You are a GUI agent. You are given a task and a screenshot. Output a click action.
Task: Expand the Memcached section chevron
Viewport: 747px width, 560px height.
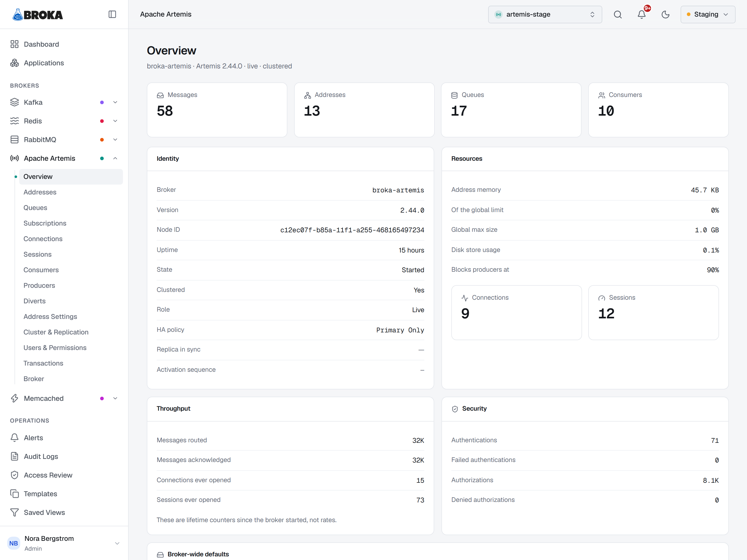pyautogui.click(x=115, y=398)
